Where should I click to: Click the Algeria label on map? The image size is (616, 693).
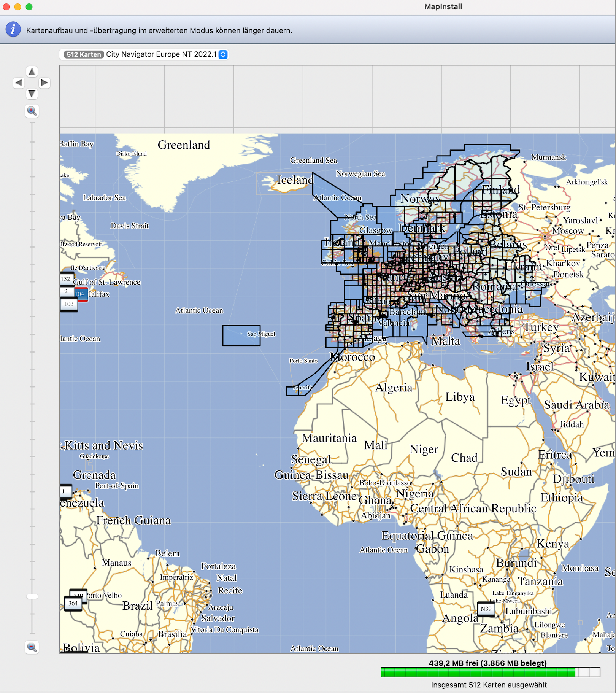[394, 388]
